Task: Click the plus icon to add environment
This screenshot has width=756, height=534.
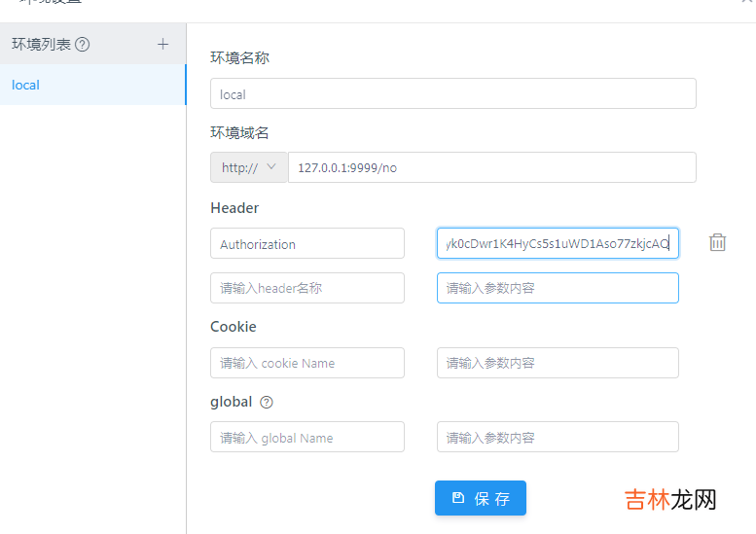Action: tap(162, 44)
